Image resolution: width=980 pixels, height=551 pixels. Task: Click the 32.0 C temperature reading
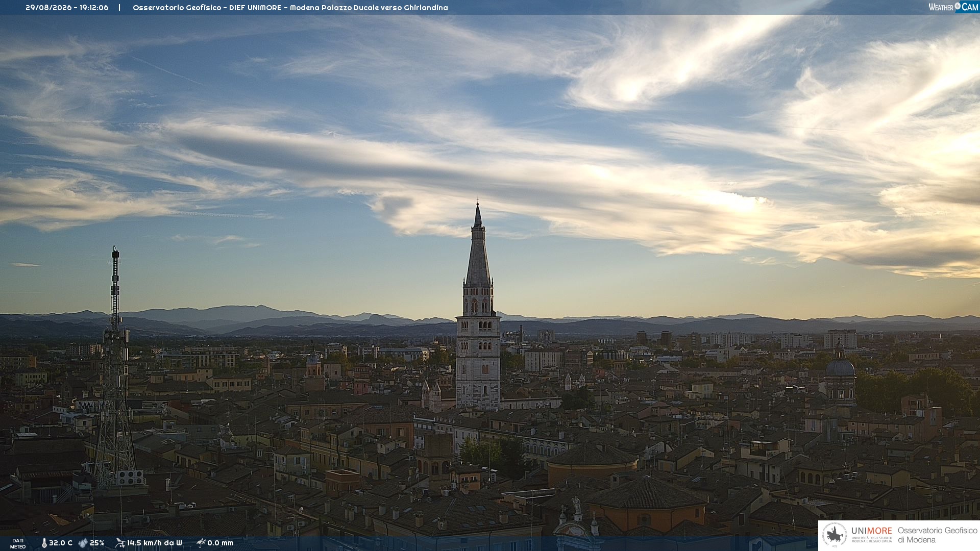pos(61,543)
